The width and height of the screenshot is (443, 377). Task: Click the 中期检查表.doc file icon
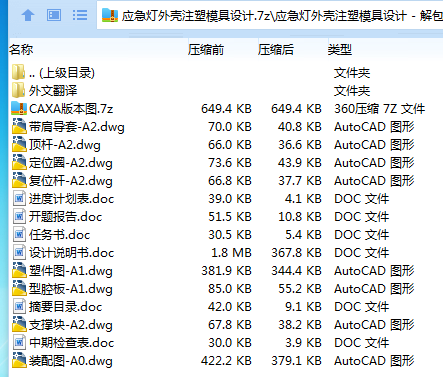tap(19, 343)
